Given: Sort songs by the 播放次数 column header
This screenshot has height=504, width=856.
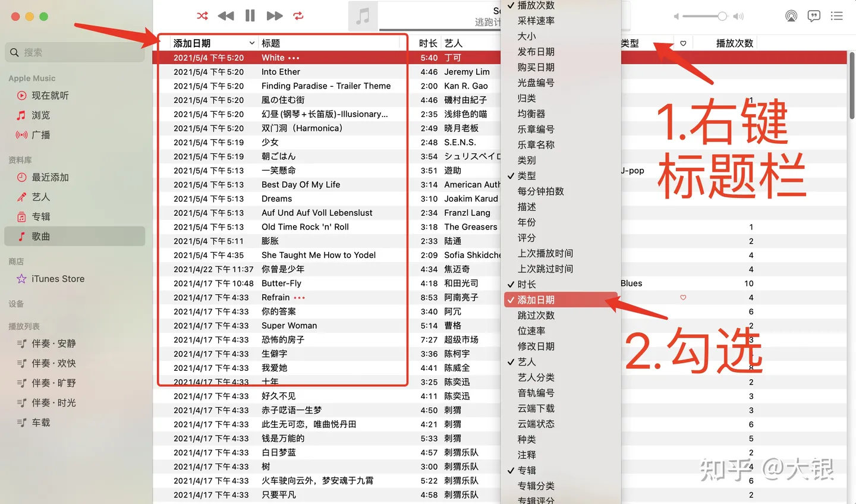Looking at the screenshot, I should click(x=735, y=43).
